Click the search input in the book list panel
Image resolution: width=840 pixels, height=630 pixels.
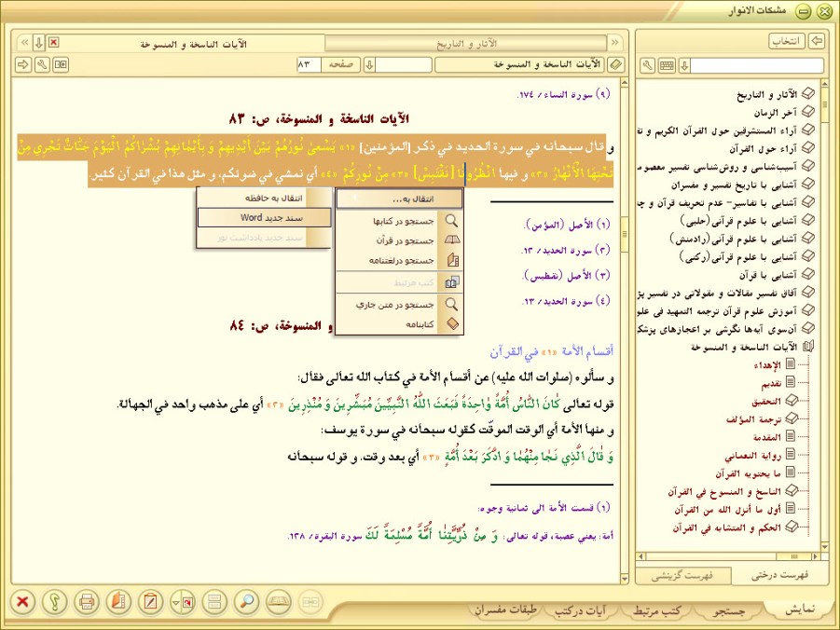coord(757,65)
